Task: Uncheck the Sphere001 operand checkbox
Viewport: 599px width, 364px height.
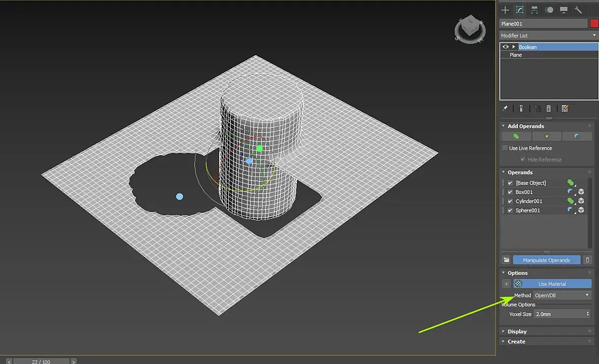Action: click(x=510, y=210)
